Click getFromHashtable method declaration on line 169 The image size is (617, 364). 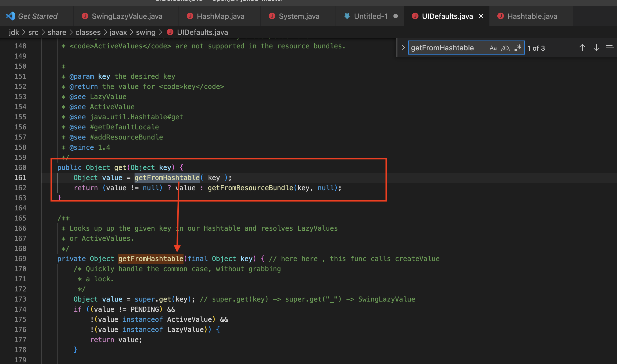[x=151, y=259]
